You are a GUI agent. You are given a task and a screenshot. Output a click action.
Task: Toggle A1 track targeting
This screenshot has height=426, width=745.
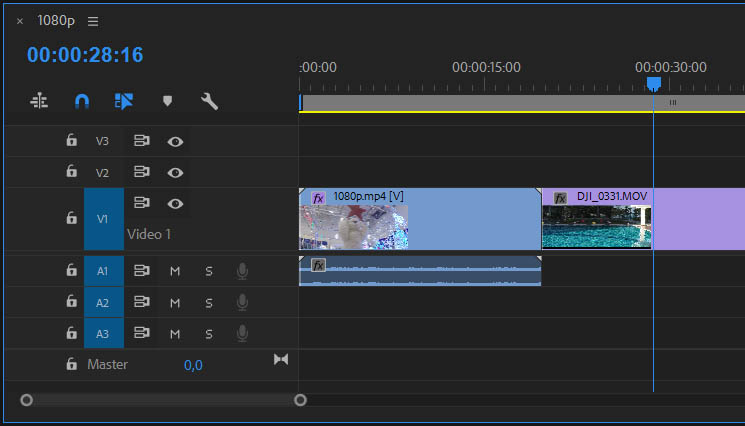click(x=104, y=271)
